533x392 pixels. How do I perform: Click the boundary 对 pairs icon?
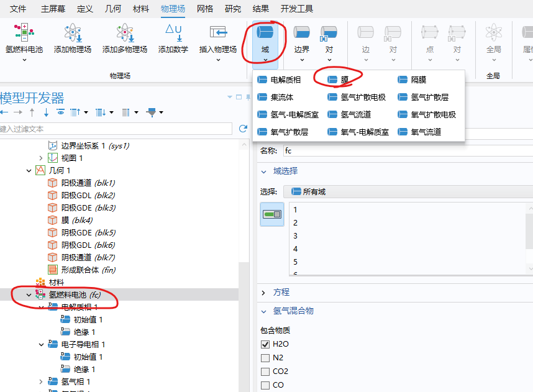point(329,34)
